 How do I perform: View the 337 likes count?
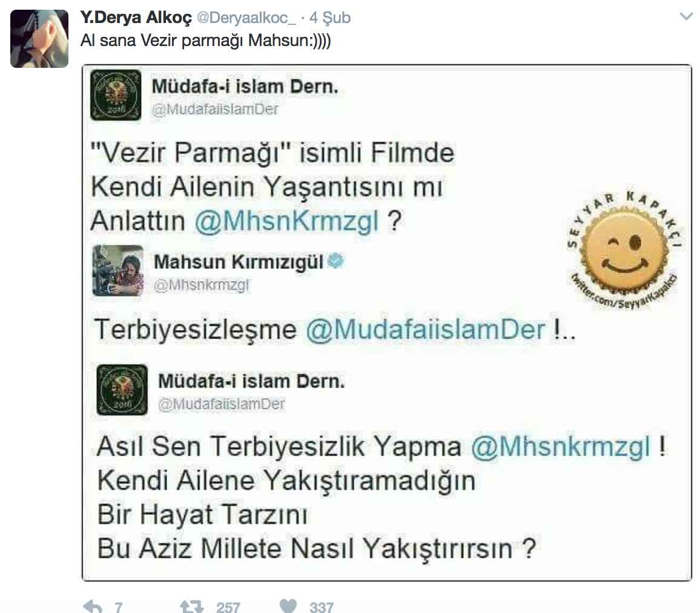click(322, 607)
